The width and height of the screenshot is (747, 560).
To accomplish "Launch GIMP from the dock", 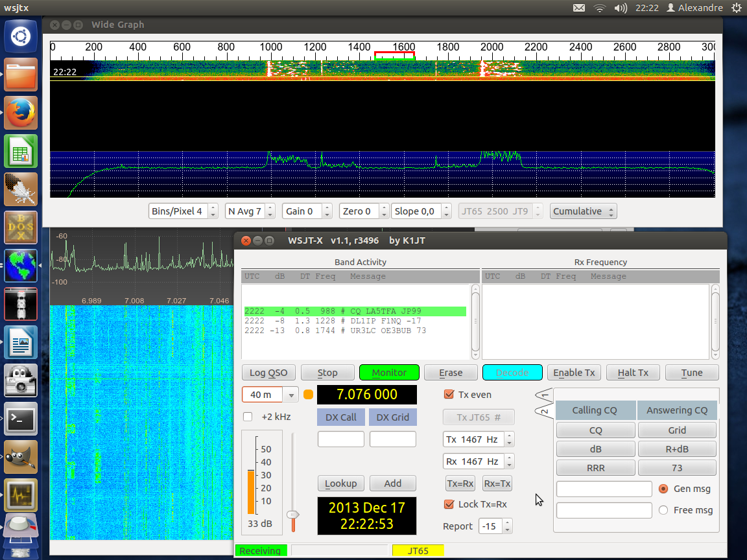I will tap(21, 457).
